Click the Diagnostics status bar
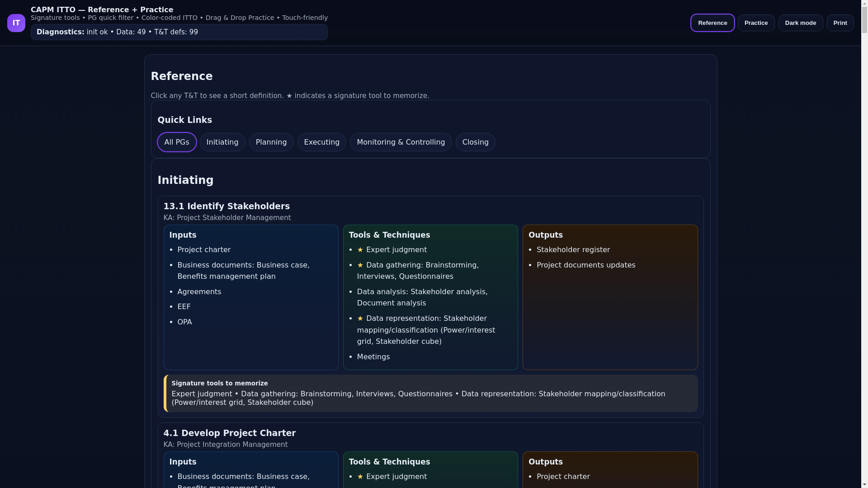Image resolution: width=868 pixels, height=488 pixels. pos(179,32)
